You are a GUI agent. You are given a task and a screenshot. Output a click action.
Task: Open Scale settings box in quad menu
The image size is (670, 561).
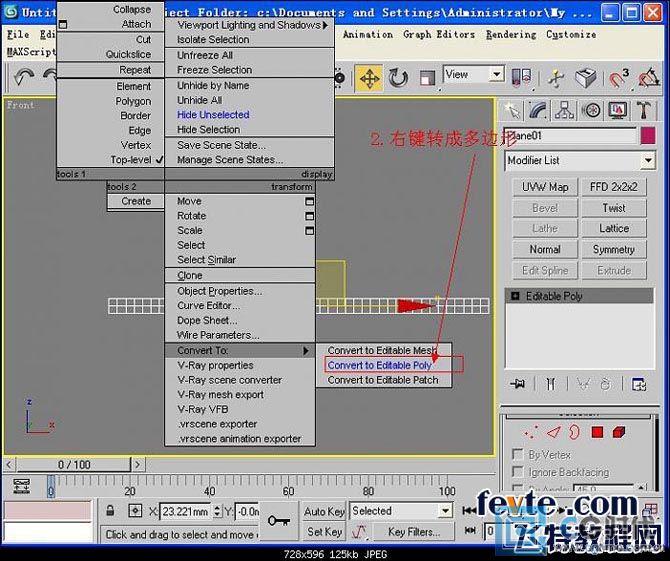(x=309, y=231)
